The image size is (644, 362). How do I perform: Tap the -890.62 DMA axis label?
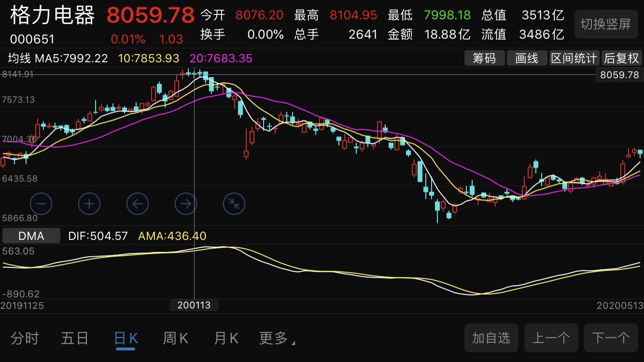click(21, 294)
